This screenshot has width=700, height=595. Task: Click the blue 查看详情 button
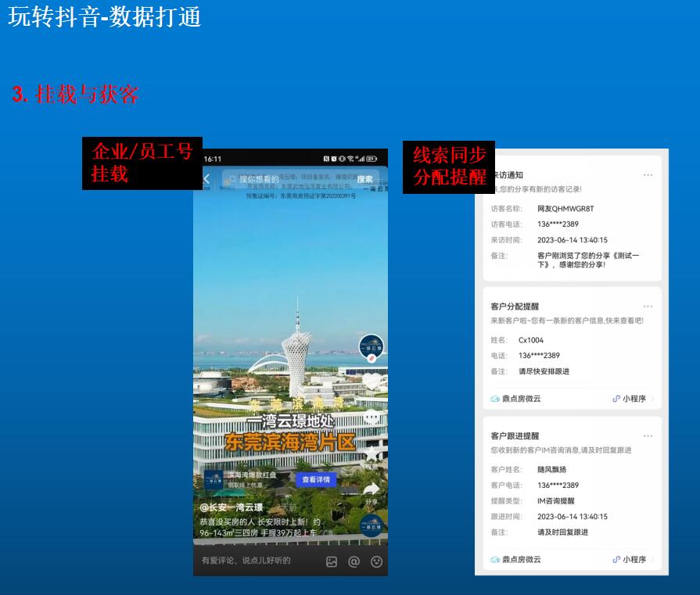[316, 479]
